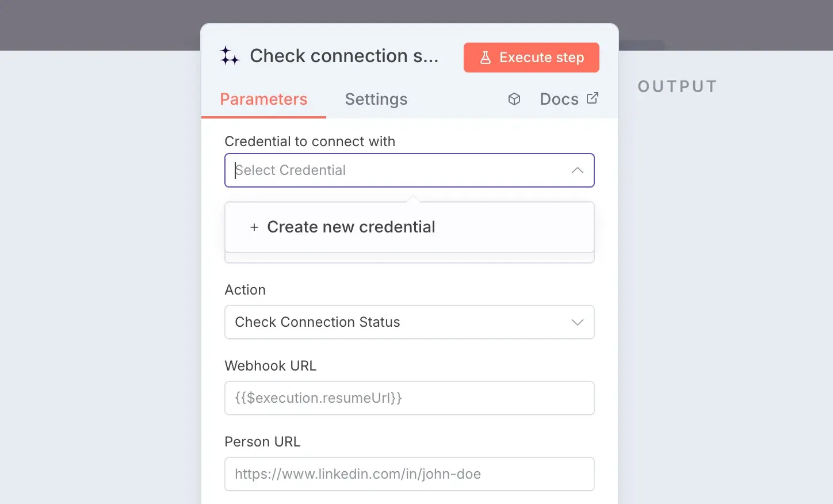Click the Credential to connect with label
Image resolution: width=833 pixels, height=504 pixels.
point(309,142)
